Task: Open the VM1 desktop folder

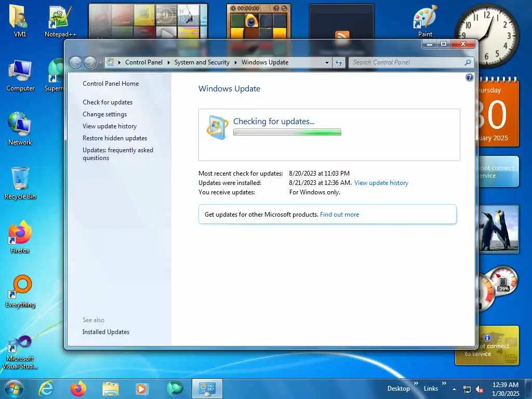Action: click(19, 20)
